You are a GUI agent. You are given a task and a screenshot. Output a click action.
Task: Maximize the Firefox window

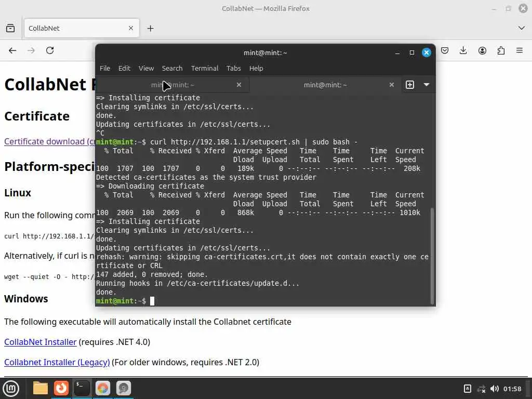[x=508, y=8]
